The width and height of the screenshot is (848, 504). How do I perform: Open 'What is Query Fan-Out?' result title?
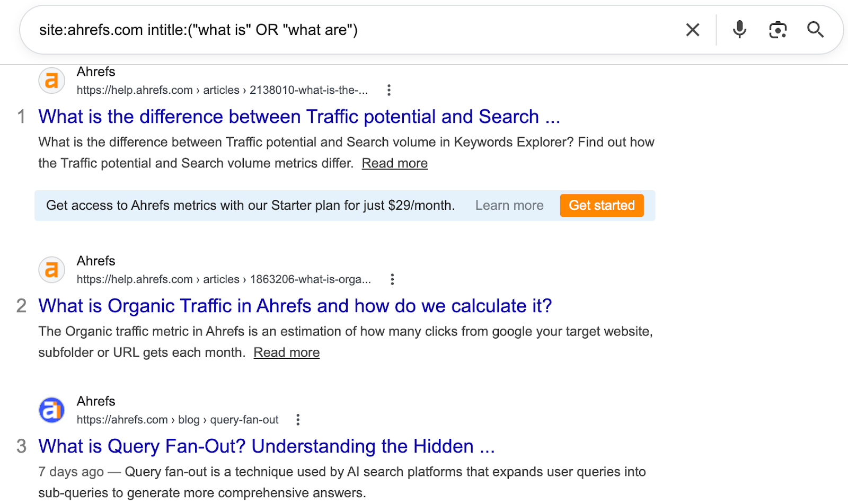pos(266,446)
